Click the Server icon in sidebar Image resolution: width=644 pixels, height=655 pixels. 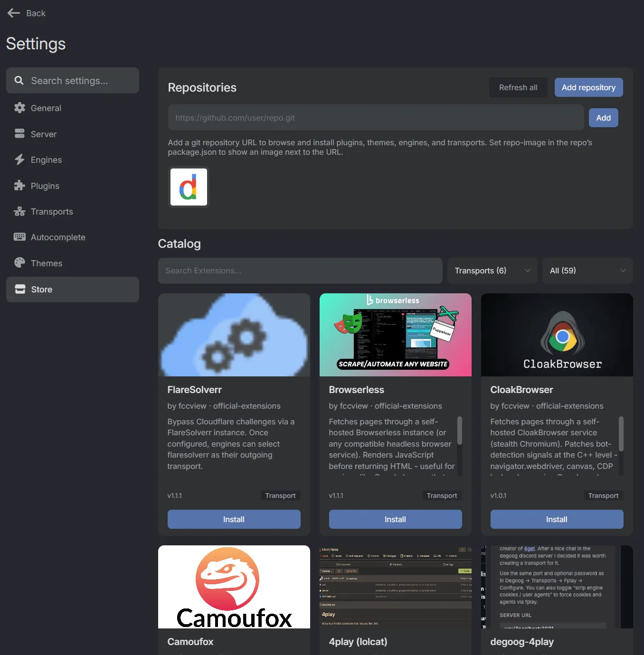(x=19, y=134)
